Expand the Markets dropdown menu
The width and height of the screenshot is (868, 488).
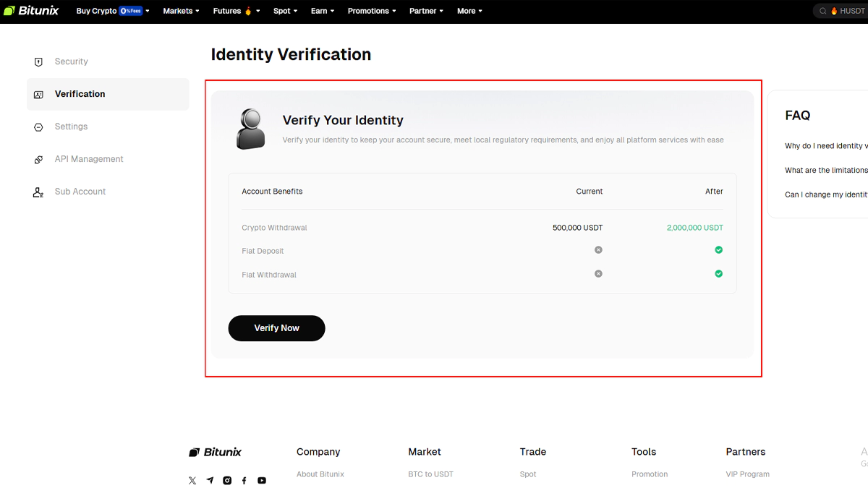(x=181, y=11)
